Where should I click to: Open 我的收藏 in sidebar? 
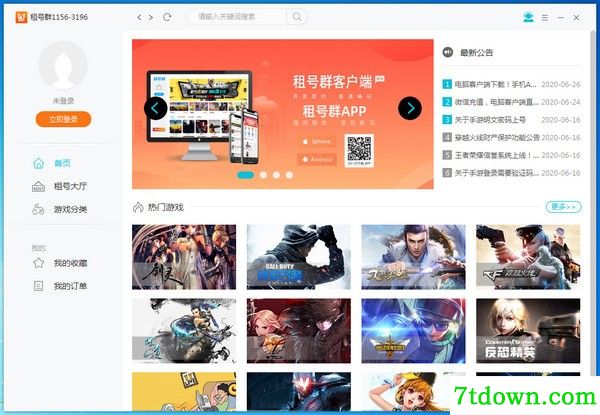60,263
